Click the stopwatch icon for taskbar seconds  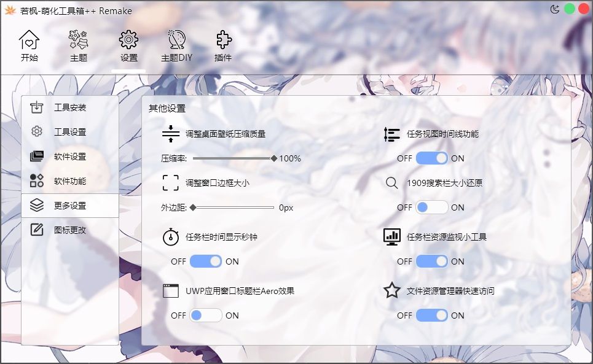[x=171, y=237]
